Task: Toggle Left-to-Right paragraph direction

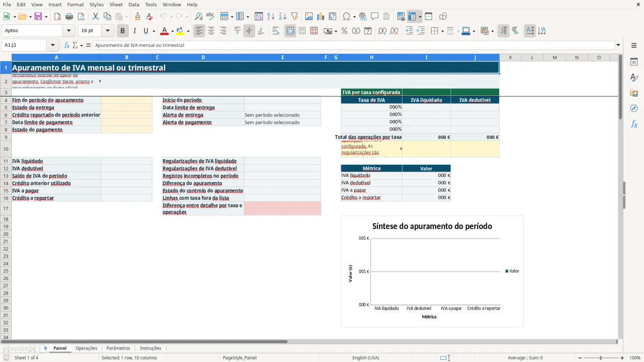Action: [503, 31]
